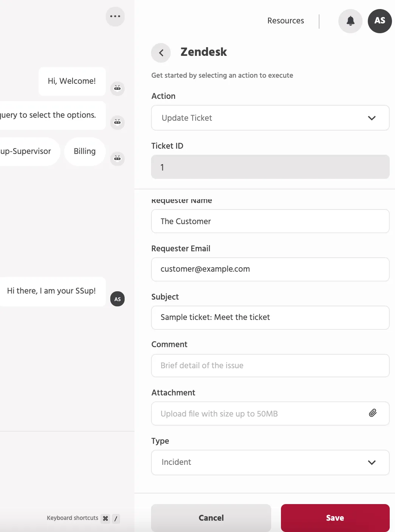Select the Billing quick reply option
The image size is (395, 532).
pyautogui.click(x=85, y=151)
